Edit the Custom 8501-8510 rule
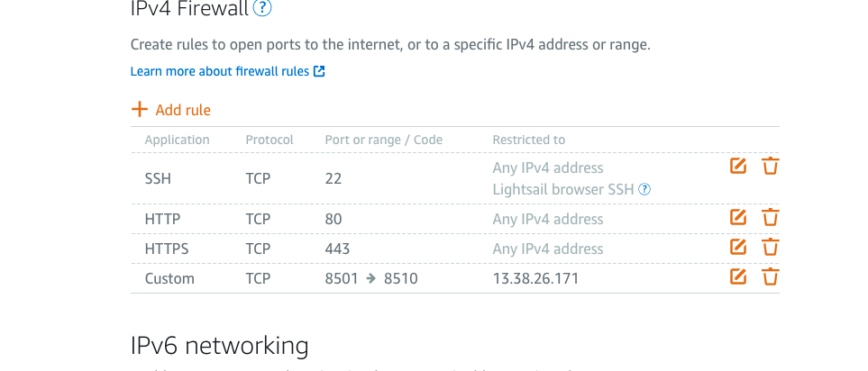Screen dimensions: 868x371 click(738, 276)
